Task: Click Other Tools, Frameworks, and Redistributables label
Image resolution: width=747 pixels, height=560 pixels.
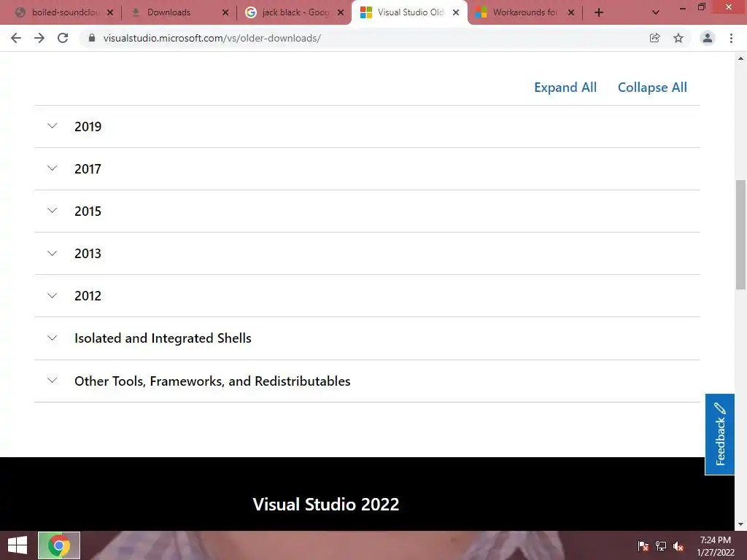Action: pyautogui.click(x=212, y=381)
